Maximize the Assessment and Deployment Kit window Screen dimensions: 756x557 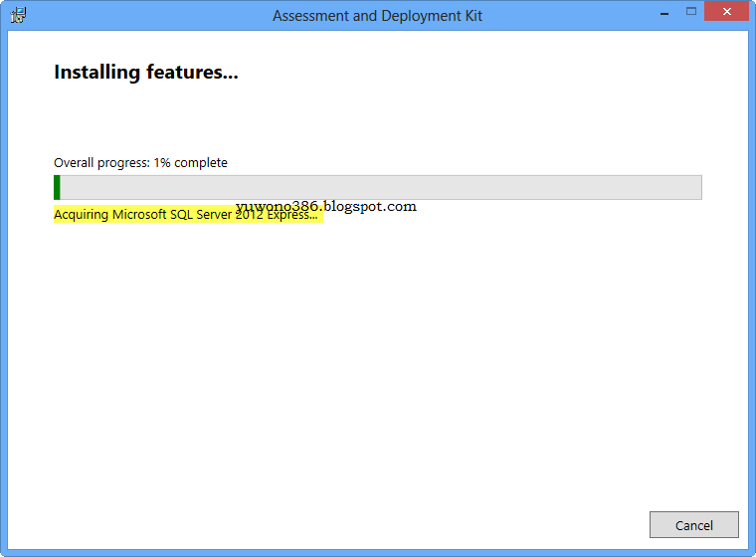click(691, 12)
